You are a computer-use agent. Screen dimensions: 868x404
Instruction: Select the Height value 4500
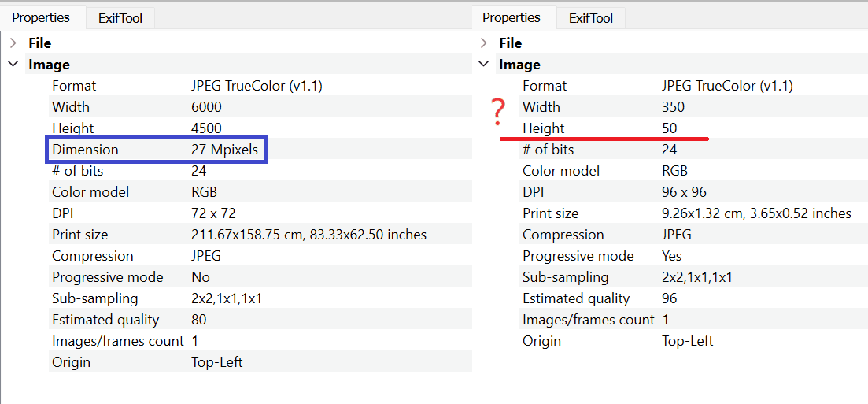pyautogui.click(x=206, y=128)
